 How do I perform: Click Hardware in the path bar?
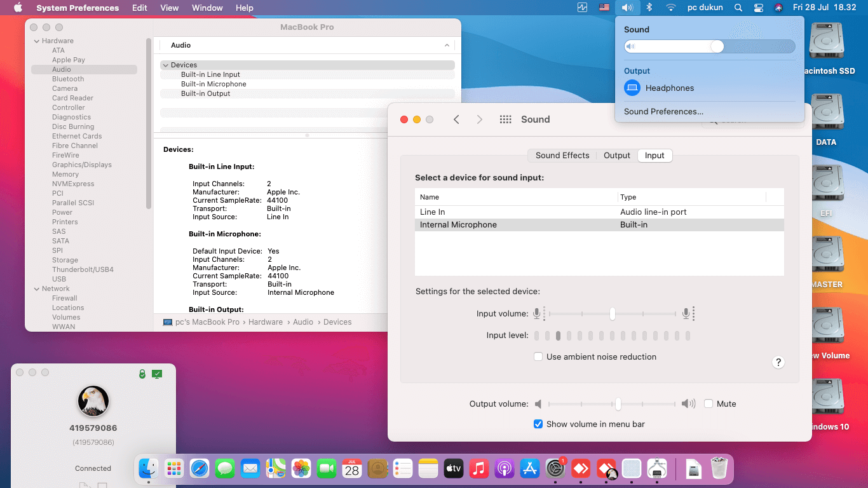tap(266, 322)
